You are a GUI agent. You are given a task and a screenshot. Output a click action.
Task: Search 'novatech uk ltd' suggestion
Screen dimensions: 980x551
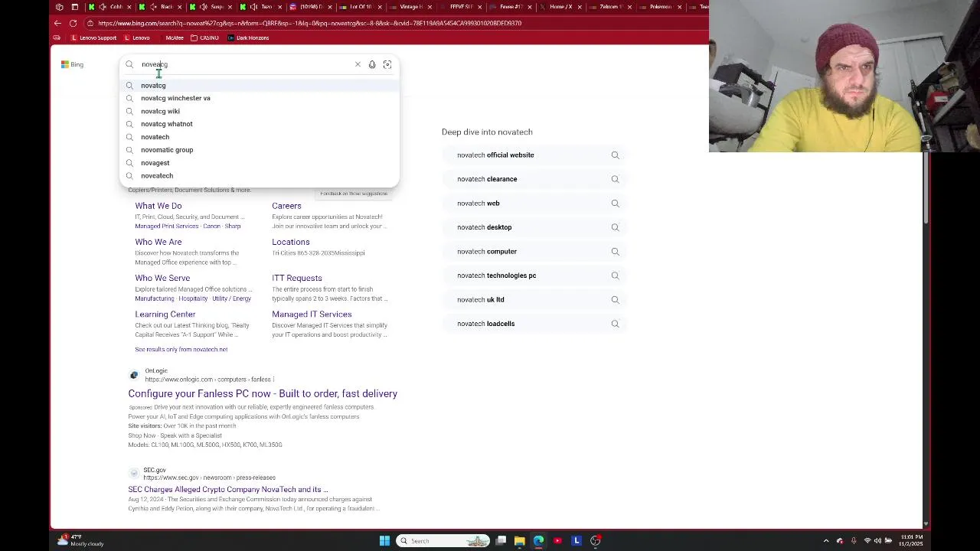coord(534,300)
